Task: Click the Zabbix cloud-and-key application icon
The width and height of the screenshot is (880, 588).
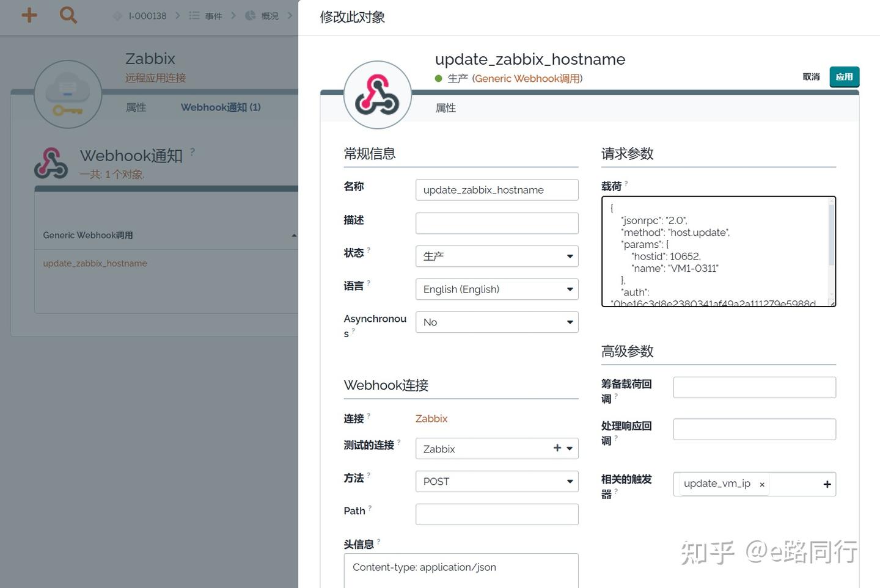Action: click(x=68, y=94)
